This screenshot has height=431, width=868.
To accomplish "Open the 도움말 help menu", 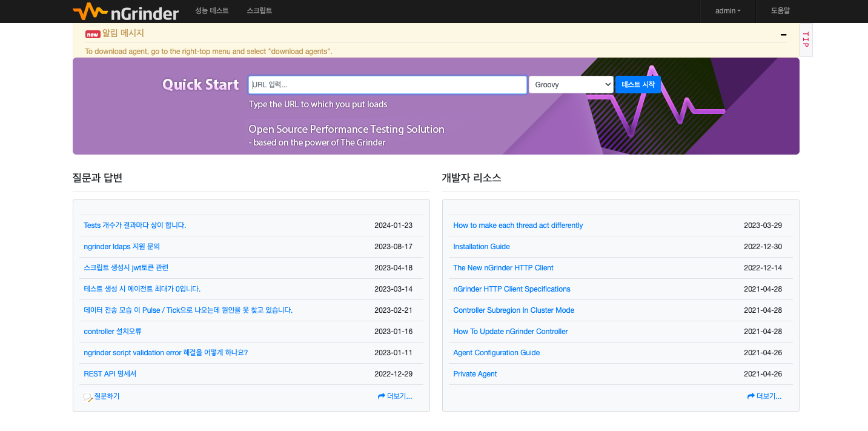I will tap(780, 11).
